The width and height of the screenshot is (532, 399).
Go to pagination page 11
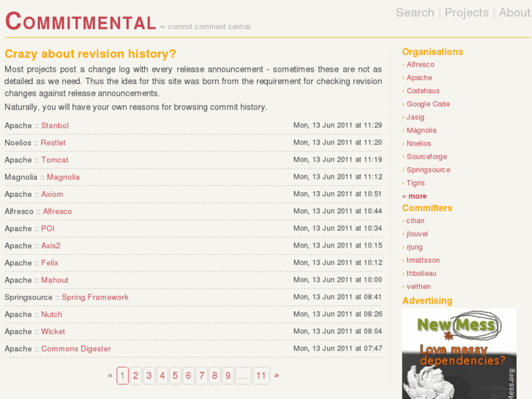coord(261,376)
